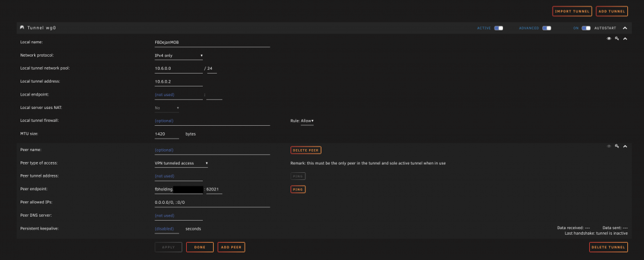
Task: Click the Peer tunnel address field
Action: 178,176
